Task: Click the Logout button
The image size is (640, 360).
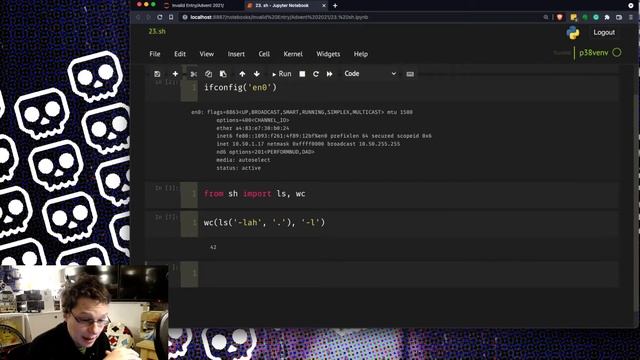Action: [604, 32]
